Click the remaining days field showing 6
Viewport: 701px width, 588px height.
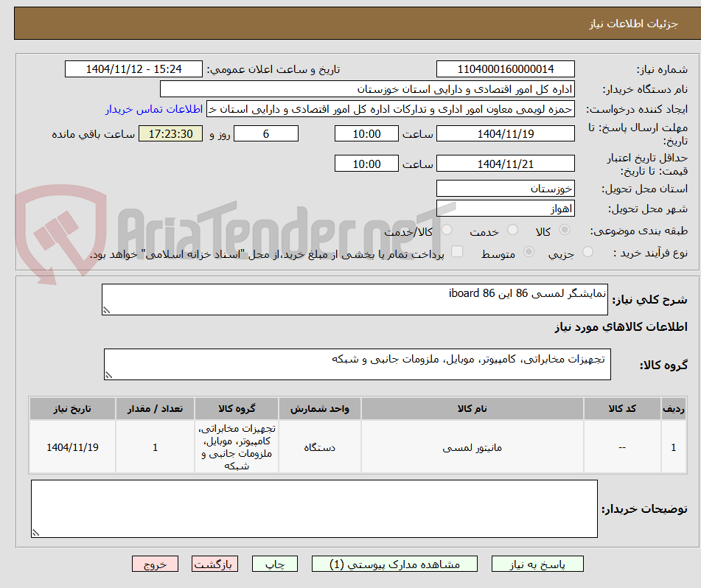(266, 133)
